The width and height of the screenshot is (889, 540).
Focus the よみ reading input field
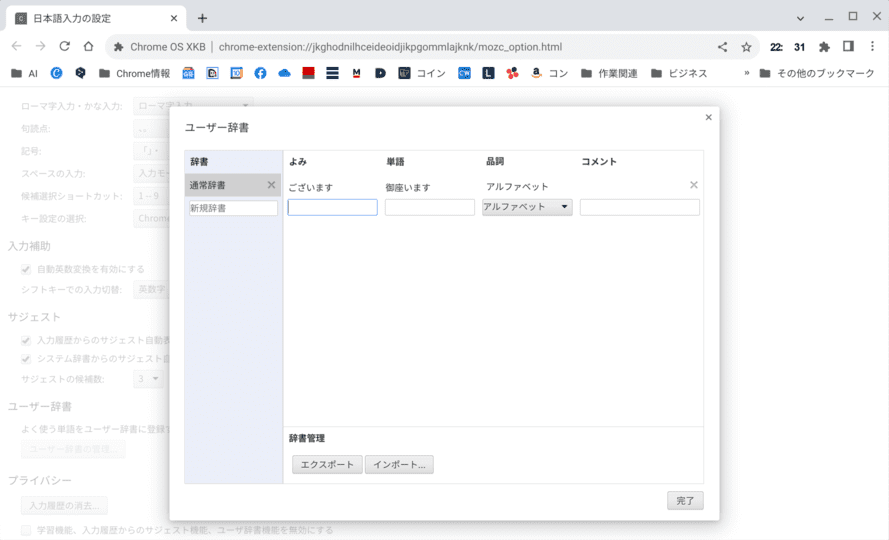click(332, 207)
